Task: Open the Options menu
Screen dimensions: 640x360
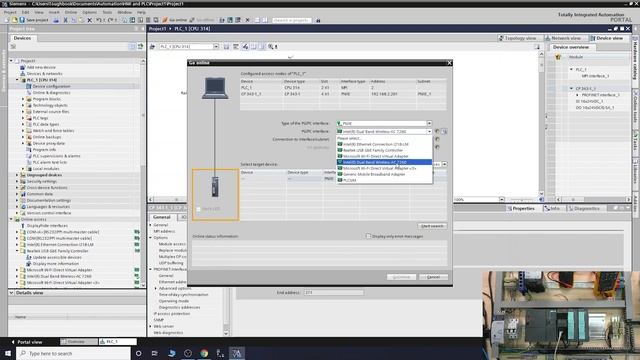Action: [x=89, y=12]
